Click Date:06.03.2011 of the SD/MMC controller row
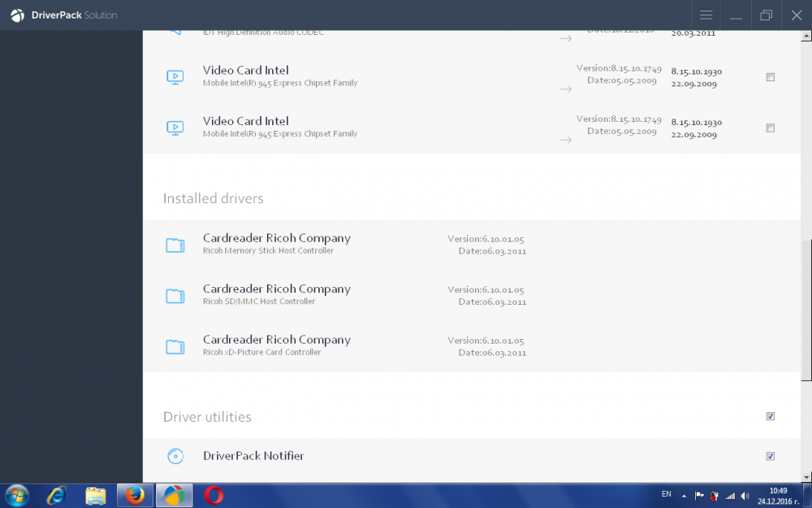This screenshot has width=812, height=508. coord(492,302)
